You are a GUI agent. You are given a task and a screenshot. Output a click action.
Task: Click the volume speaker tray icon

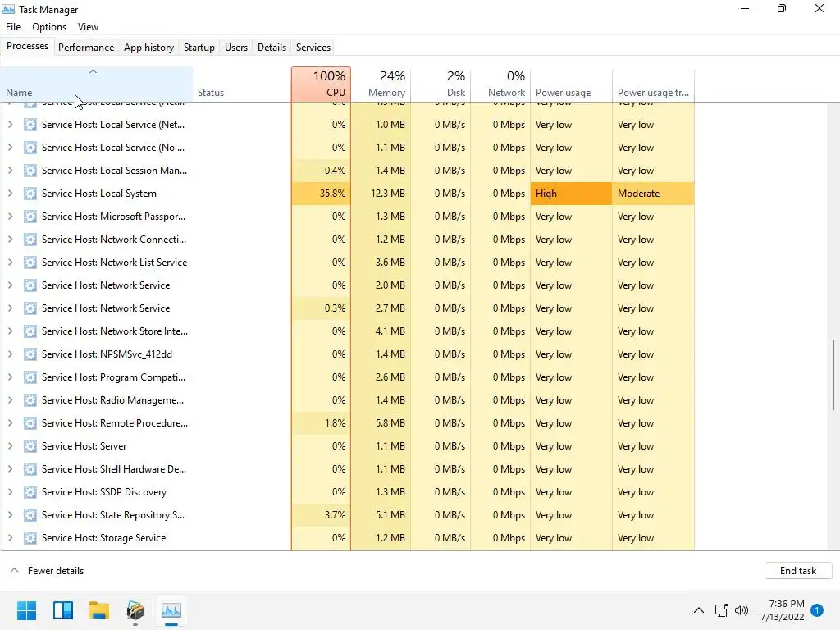pyautogui.click(x=742, y=610)
